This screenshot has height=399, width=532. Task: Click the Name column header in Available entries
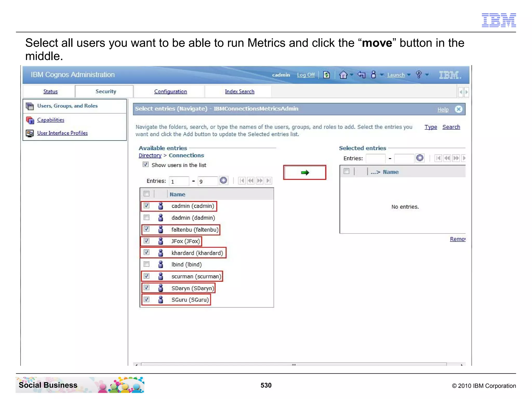tap(177, 194)
